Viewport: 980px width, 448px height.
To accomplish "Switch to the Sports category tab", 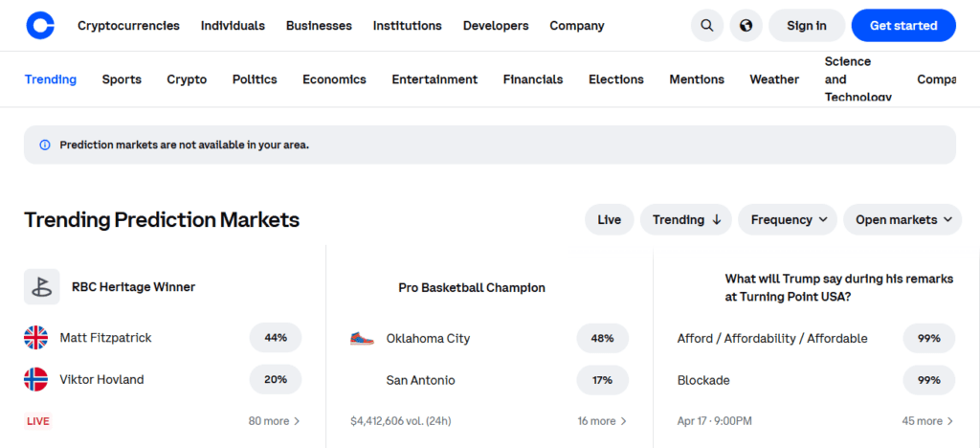I will pyautogui.click(x=122, y=79).
